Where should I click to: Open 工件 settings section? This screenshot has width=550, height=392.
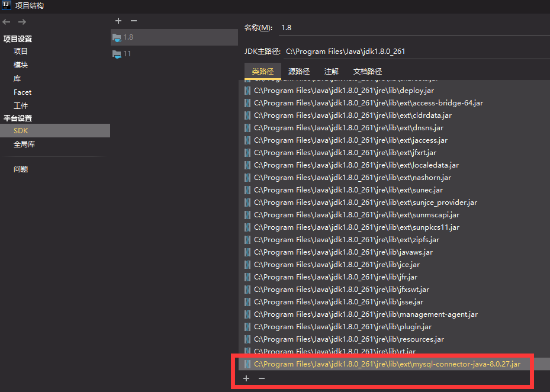[20, 105]
